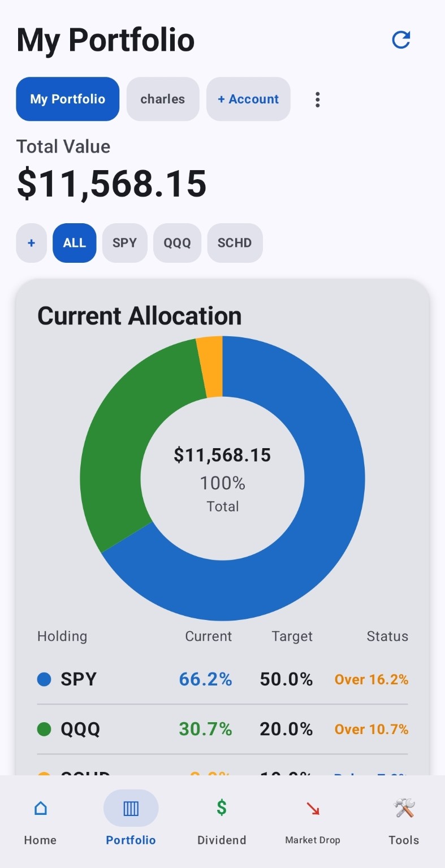Tap the QQQ green legend dot

pos(44,730)
